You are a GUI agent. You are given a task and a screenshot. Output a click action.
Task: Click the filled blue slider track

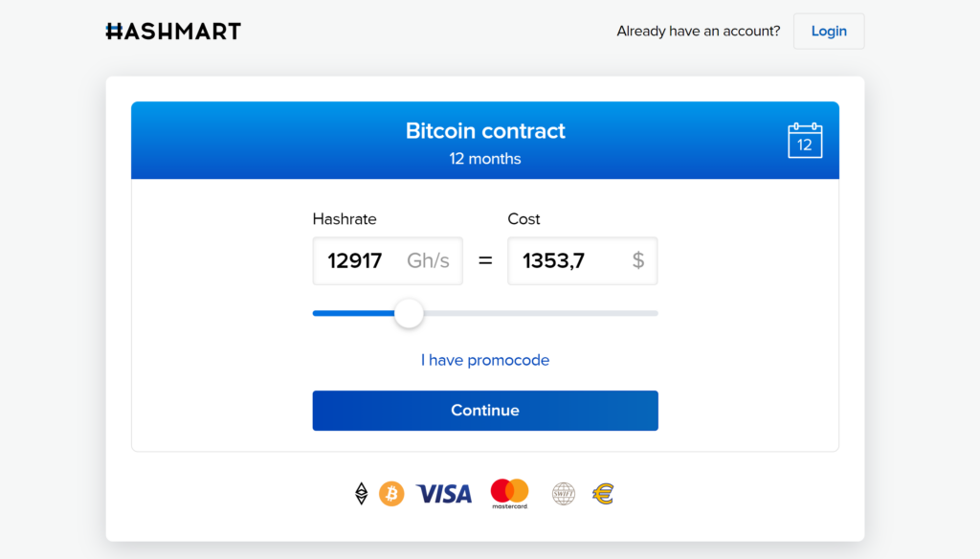(x=353, y=313)
